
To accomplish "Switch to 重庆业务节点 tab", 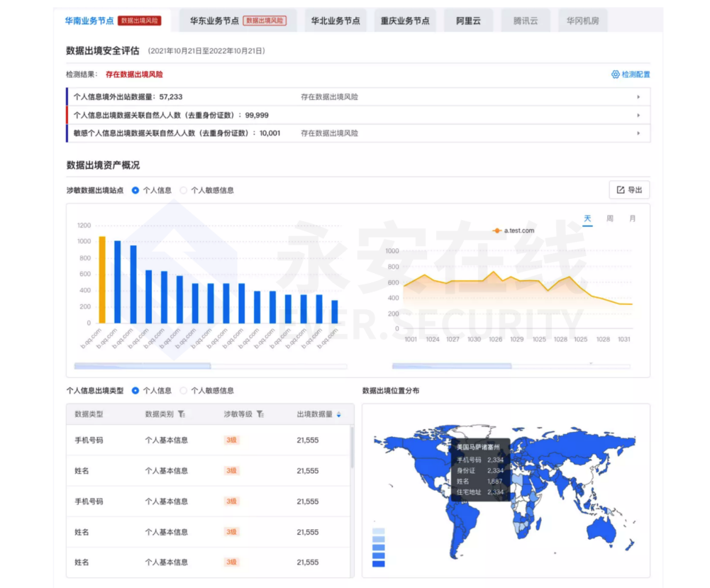I will pyautogui.click(x=405, y=21).
